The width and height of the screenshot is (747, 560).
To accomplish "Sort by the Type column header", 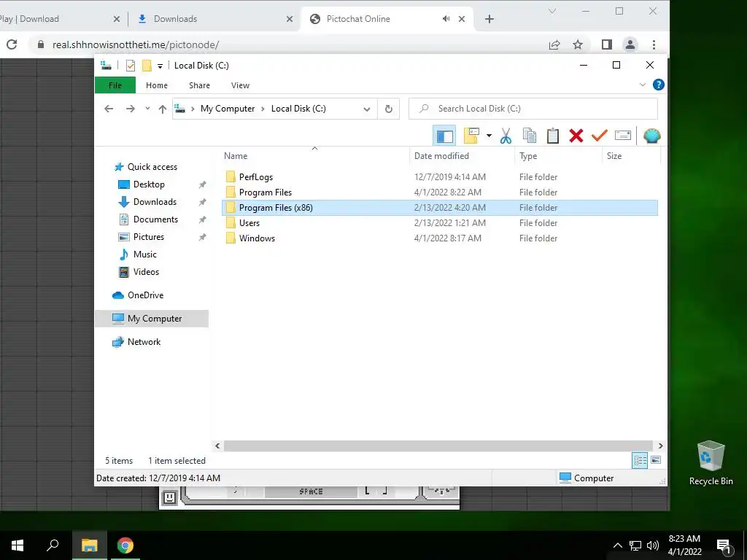I will [558, 156].
